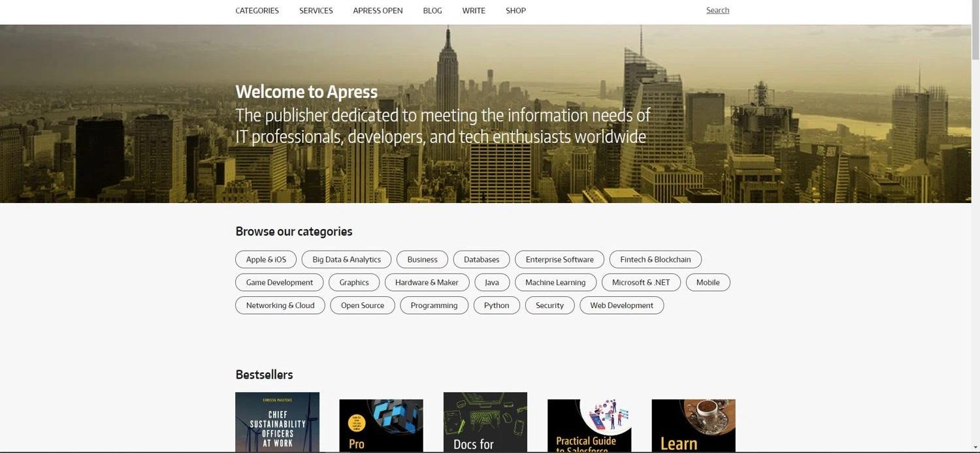Select Hardware & Maker category
Viewport: 980px width, 453px height.
click(x=427, y=282)
